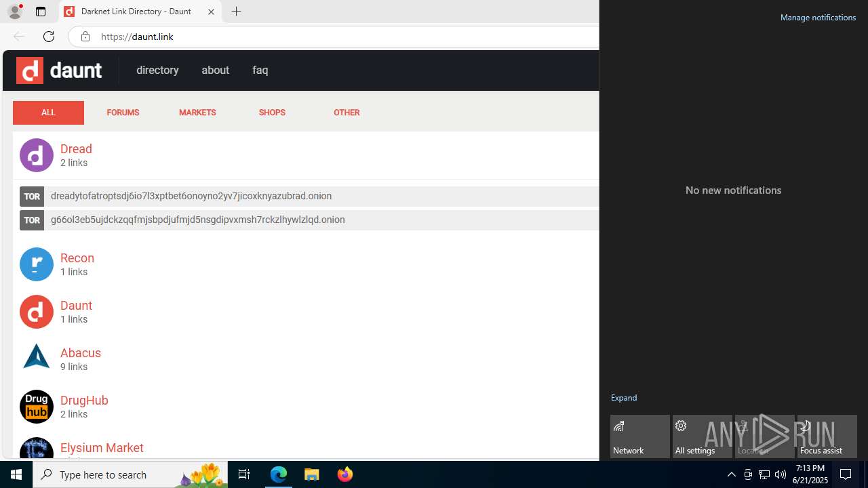Image resolution: width=868 pixels, height=488 pixels.
Task: Open Windows Start menu
Action: (x=16, y=474)
